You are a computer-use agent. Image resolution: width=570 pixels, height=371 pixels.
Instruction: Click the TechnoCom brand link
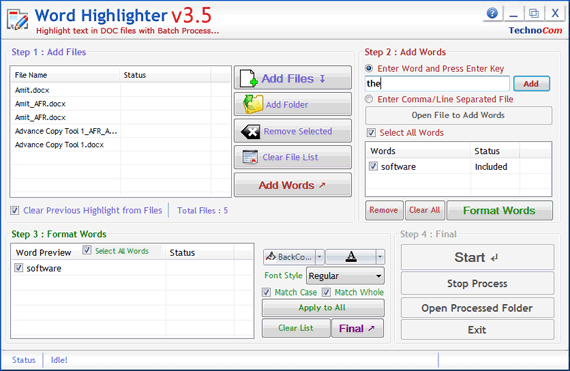[x=535, y=31]
